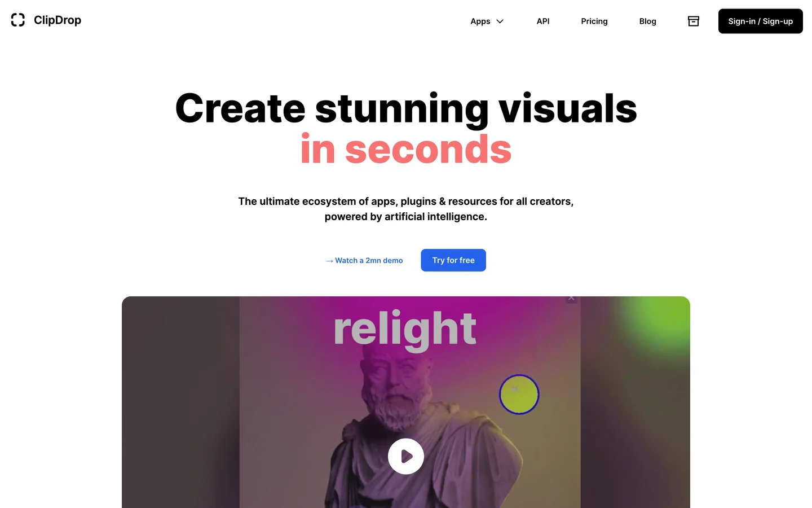Expand the chevron next to Apps
Screen dimensions: 812x508
click(x=500, y=21)
